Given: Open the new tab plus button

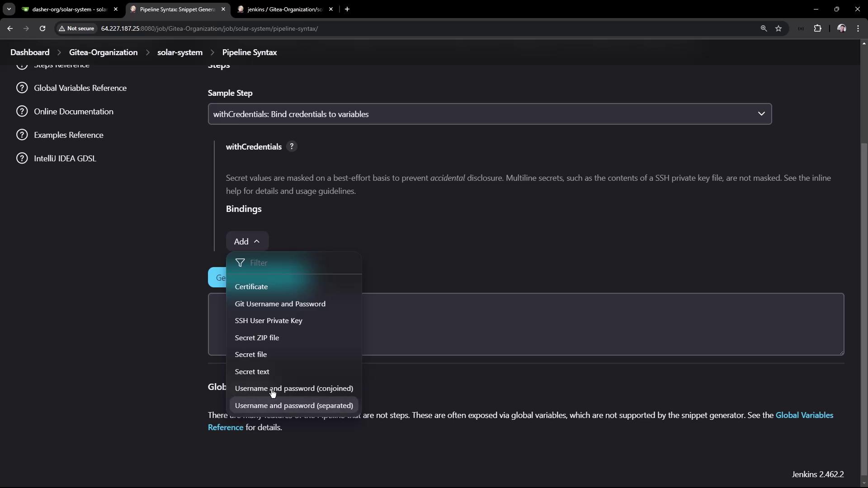Looking at the screenshot, I should (347, 9).
